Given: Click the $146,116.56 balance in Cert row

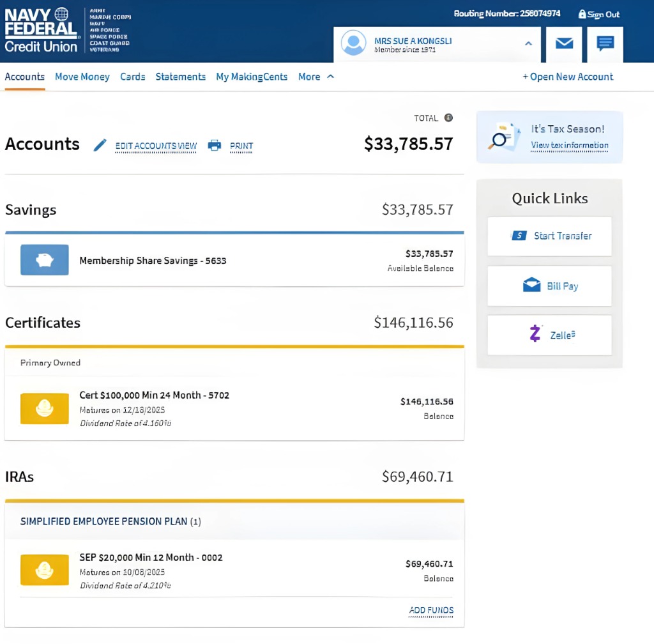Looking at the screenshot, I should [x=427, y=402].
